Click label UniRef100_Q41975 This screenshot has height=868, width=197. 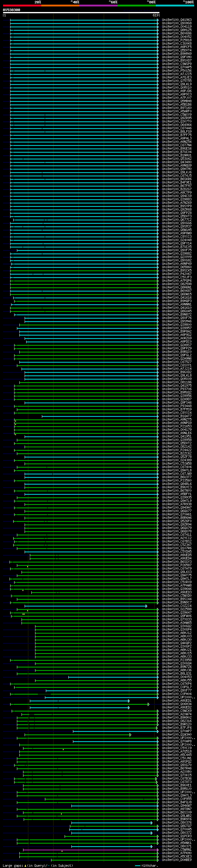point(177,386)
